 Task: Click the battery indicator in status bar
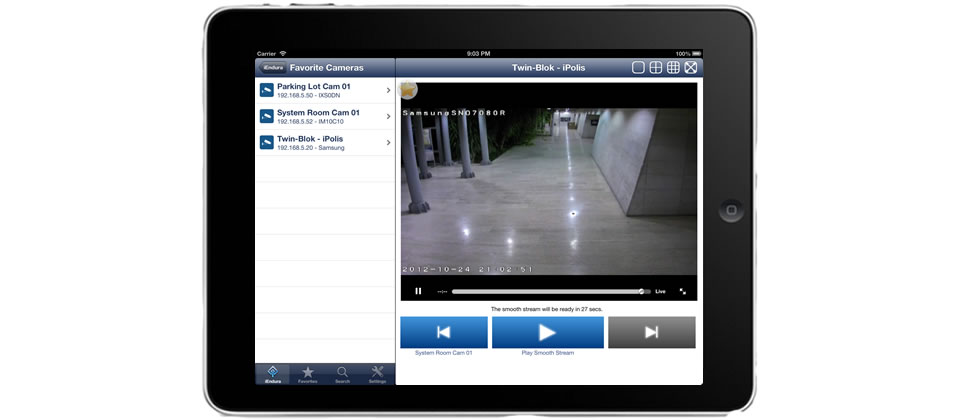point(696,54)
